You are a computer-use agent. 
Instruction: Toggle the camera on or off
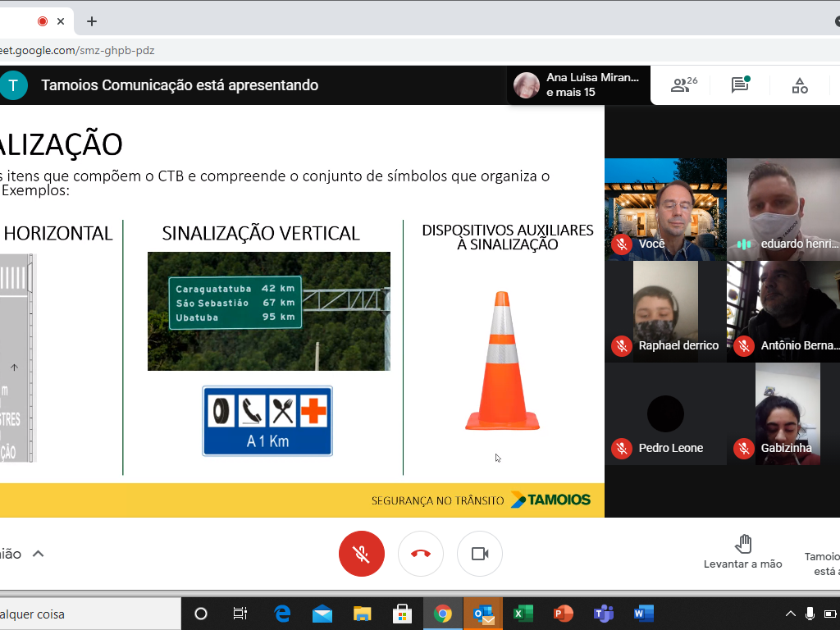tap(480, 554)
